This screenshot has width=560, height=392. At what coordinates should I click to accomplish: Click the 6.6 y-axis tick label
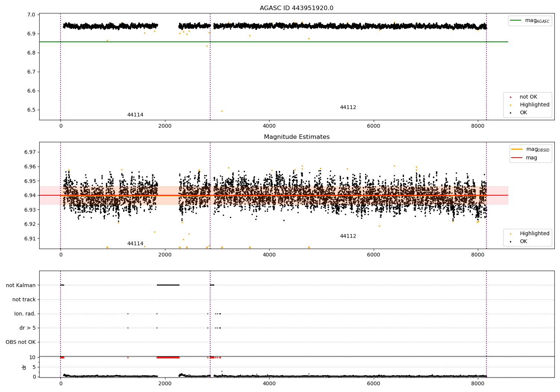[x=31, y=91]
